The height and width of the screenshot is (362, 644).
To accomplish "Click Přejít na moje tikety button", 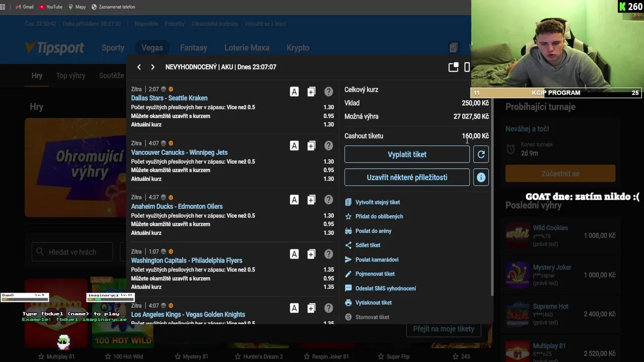I will tap(444, 329).
